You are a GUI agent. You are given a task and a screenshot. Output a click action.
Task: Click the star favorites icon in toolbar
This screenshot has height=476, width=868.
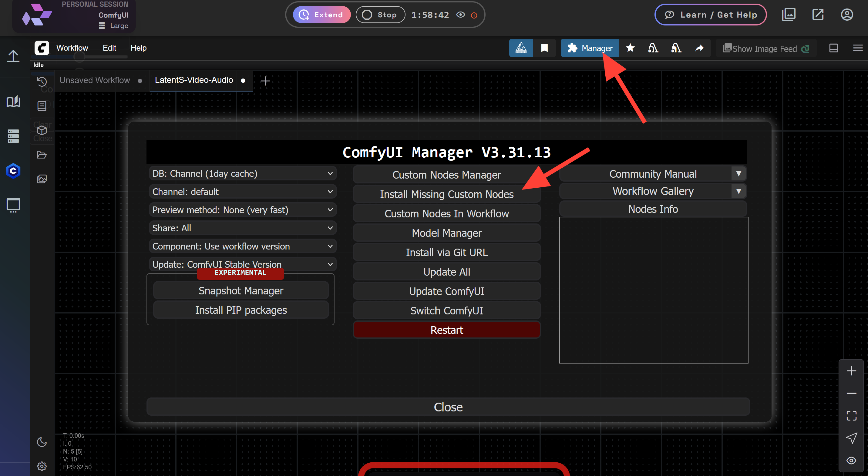pyautogui.click(x=630, y=48)
